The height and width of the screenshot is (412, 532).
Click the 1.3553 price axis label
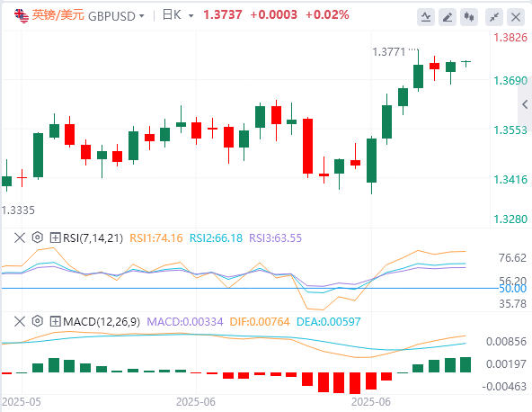510,130
